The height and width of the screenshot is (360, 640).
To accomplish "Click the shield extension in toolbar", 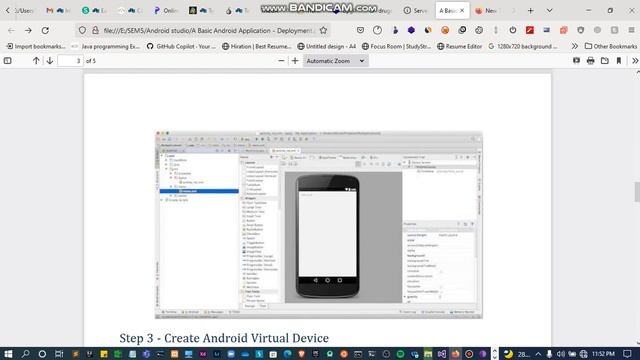I will click(x=581, y=30).
